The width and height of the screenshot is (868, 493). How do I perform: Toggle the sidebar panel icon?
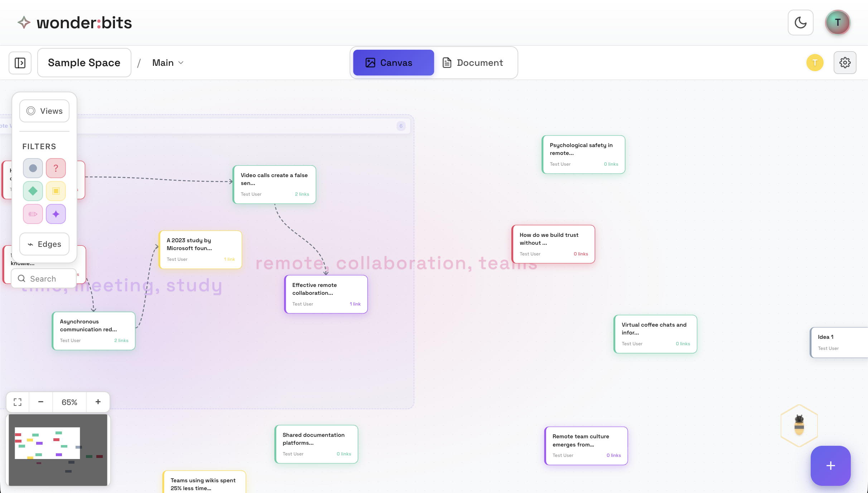coord(20,63)
